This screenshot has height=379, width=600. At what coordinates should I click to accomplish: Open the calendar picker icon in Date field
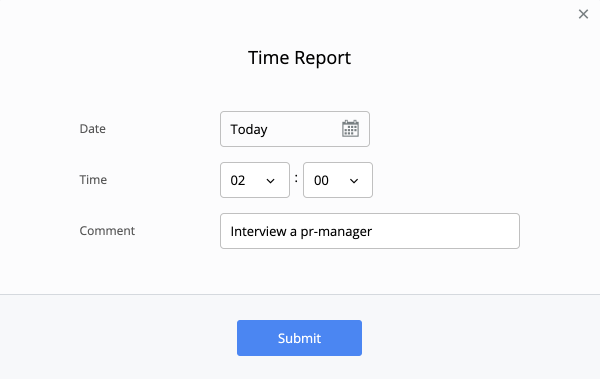(x=350, y=129)
